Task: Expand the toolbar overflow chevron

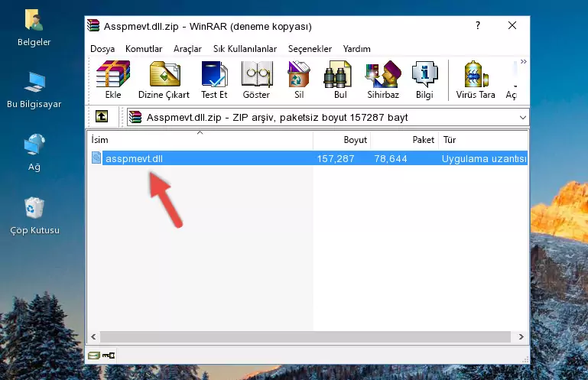Action: point(524,61)
